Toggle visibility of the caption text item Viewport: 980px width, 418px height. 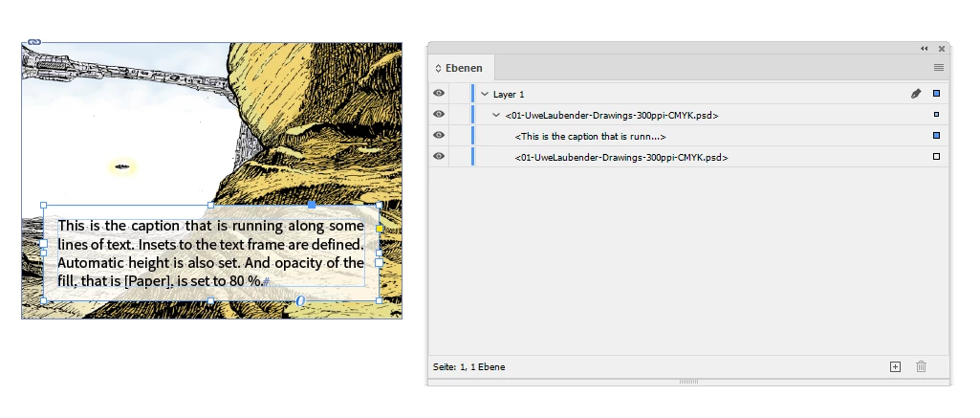click(439, 135)
